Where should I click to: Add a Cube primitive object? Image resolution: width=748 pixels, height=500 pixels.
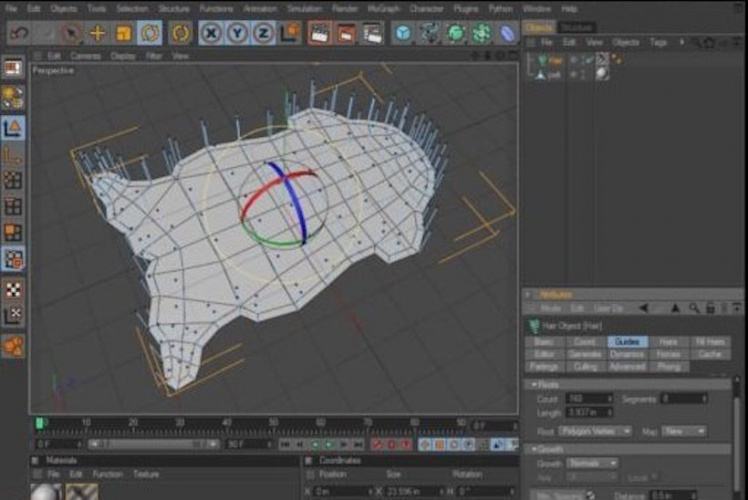[x=404, y=33]
